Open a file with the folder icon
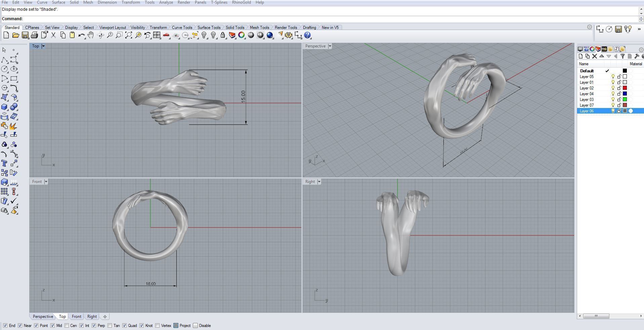Screen dimensions: 644x330 click(15, 35)
